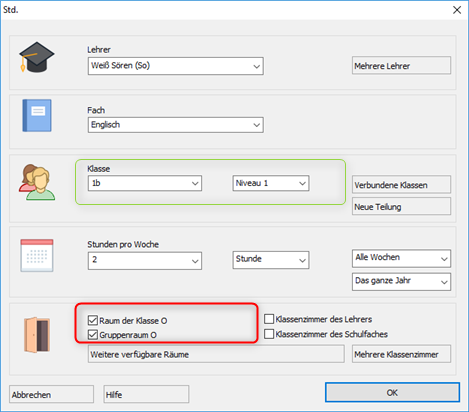Viewport: 469px width, 412px height.
Task: Click the Neue Teilung button
Action: tap(401, 206)
